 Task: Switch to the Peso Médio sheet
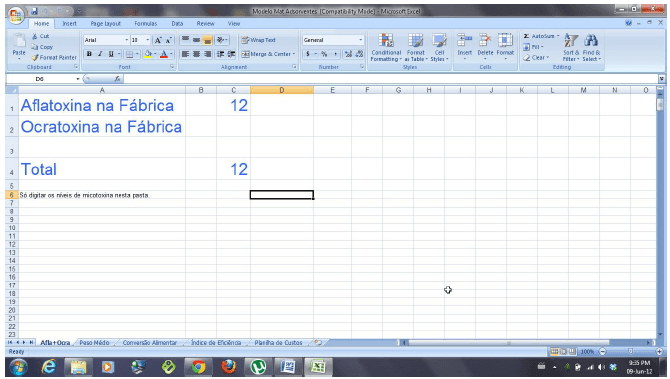pyautogui.click(x=94, y=343)
